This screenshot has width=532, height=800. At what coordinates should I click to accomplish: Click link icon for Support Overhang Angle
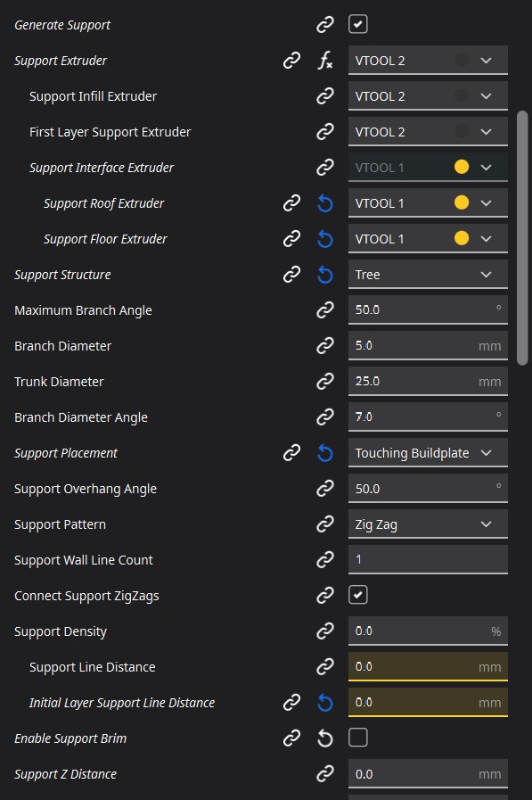324,488
